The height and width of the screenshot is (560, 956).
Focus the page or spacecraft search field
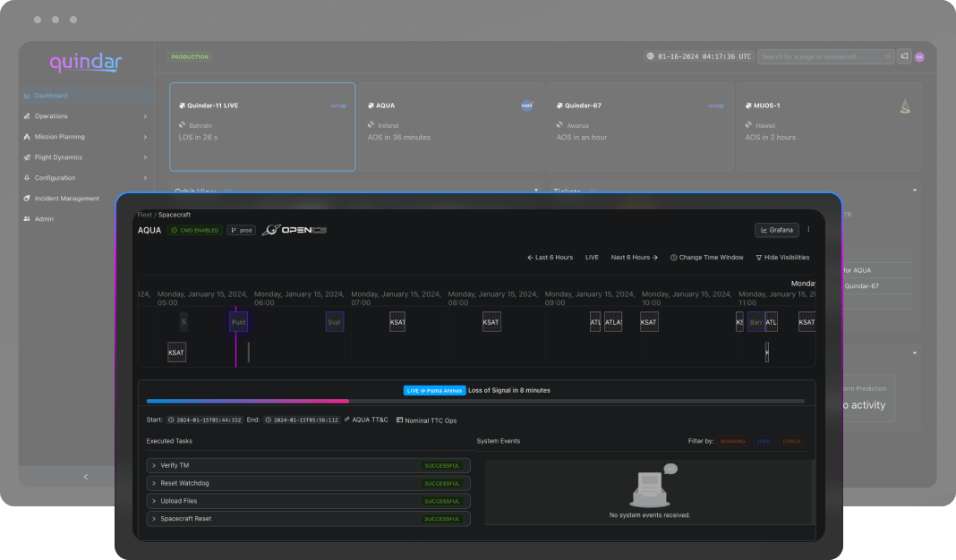tap(826, 56)
